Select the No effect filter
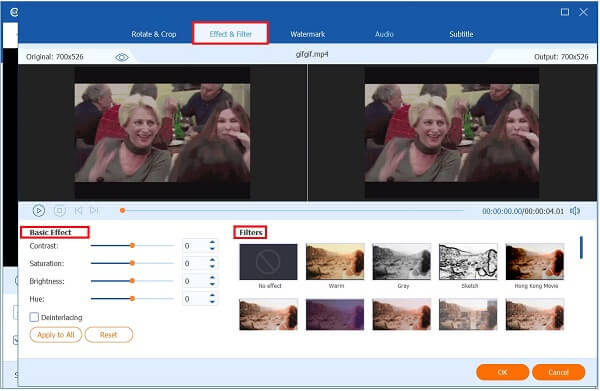Image resolution: width=600 pixels, height=391 pixels. [x=268, y=262]
